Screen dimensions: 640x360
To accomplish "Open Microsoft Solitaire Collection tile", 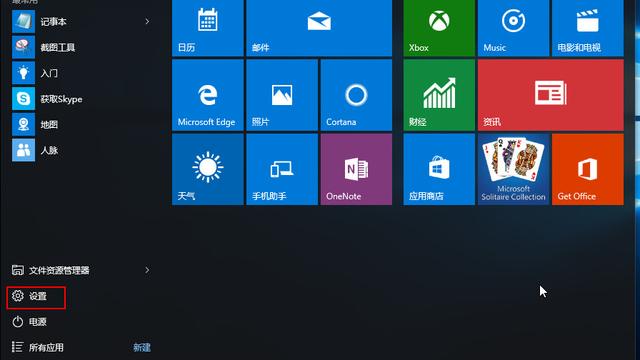I will pyautogui.click(x=513, y=169).
